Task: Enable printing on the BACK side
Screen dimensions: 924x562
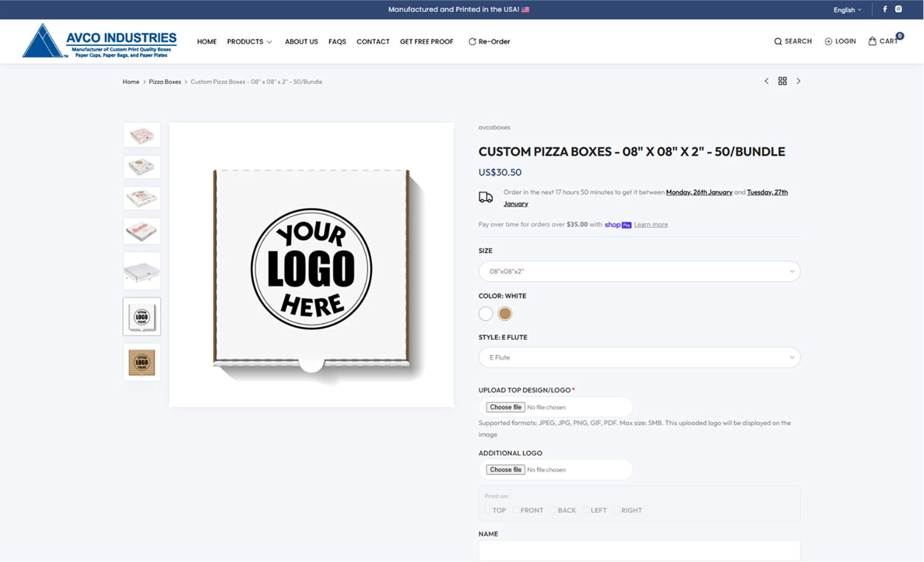Action: [x=553, y=510]
